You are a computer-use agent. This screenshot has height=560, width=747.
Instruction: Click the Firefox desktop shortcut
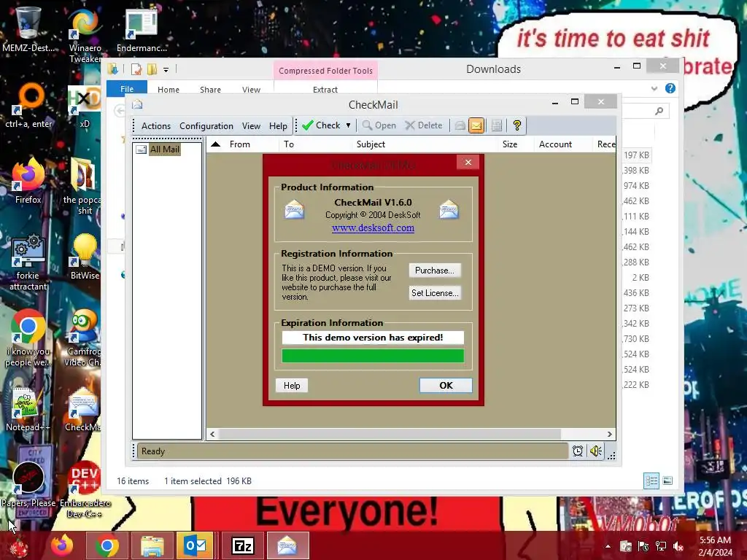[28, 182]
